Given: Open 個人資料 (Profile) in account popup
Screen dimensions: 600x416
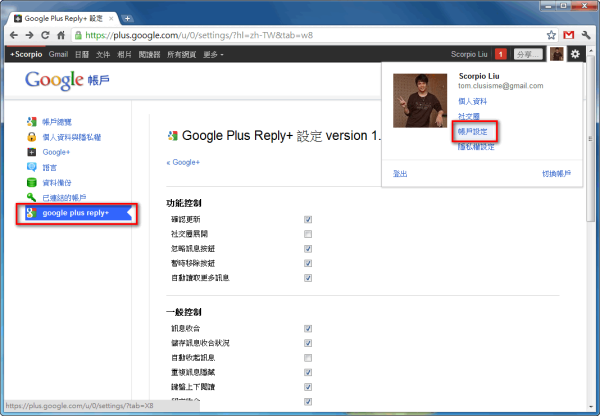Looking at the screenshot, I should [x=473, y=101].
